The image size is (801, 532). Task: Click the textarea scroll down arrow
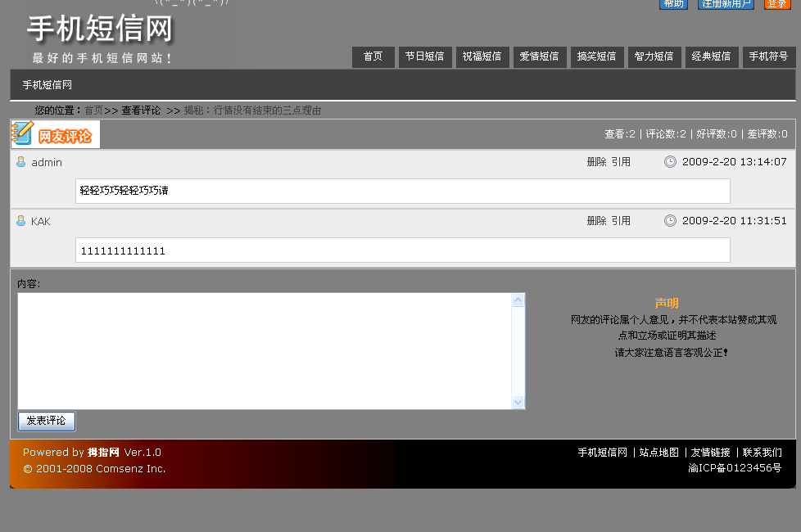[x=518, y=403]
